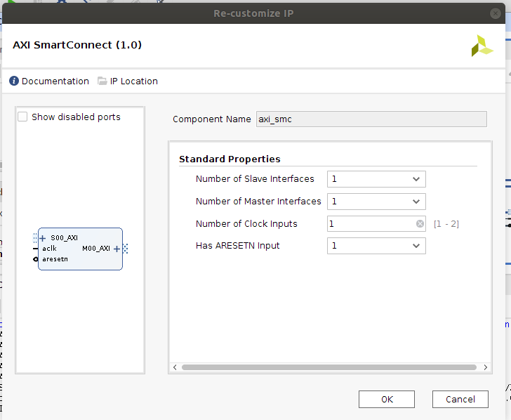Clear the Number of Clock Inputs field
The width and height of the screenshot is (511, 420).
(x=420, y=224)
